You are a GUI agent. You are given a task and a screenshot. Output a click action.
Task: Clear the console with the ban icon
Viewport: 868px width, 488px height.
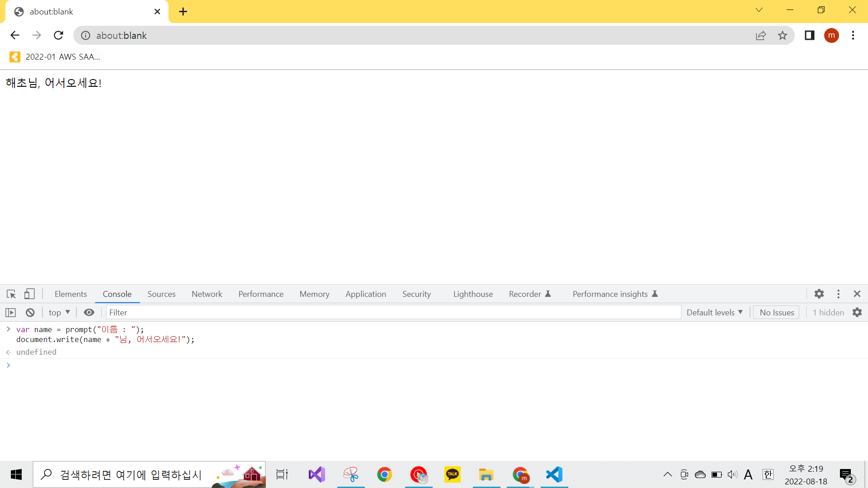coord(30,313)
